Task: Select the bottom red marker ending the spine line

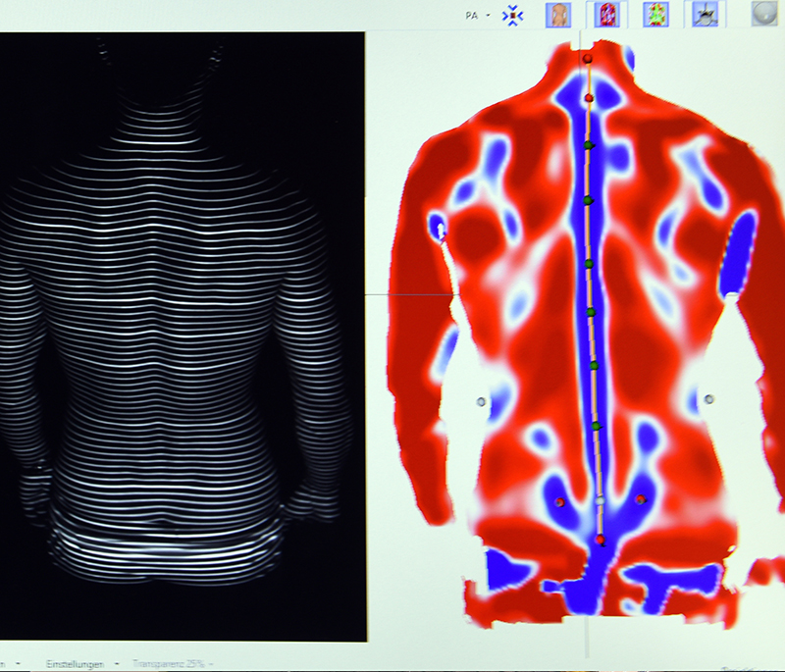Action: 601,540
